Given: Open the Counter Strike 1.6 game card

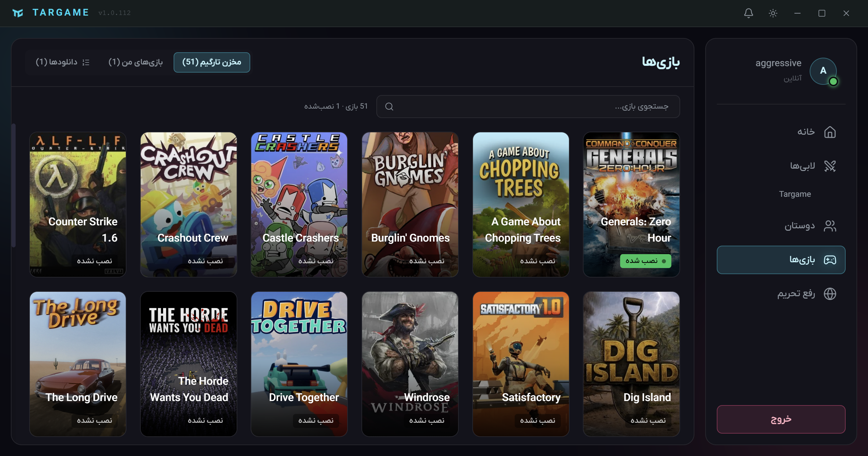Looking at the screenshot, I should coord(78,205).
